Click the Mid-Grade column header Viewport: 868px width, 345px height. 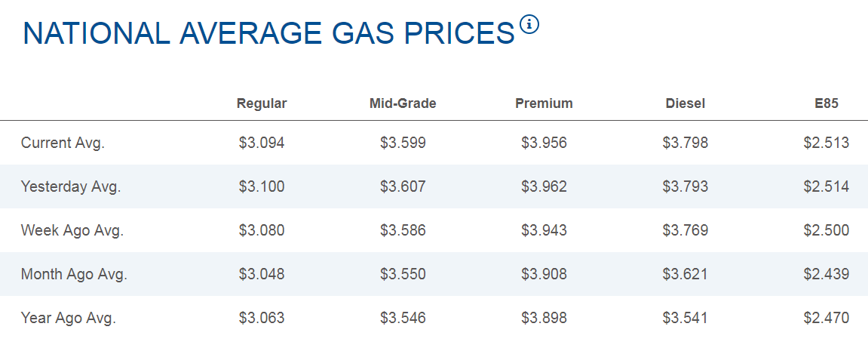pyautogui.click(x=403, y=103)
